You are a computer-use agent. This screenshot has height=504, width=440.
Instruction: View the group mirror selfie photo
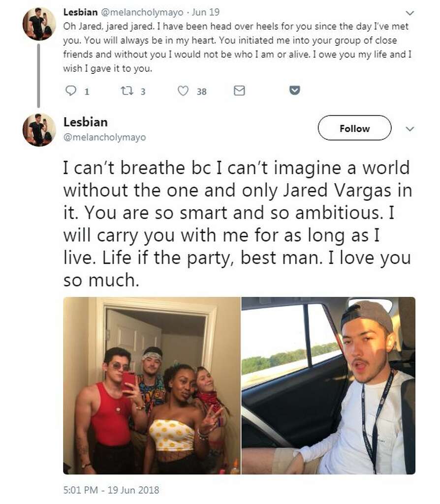(x=152, y=385)
